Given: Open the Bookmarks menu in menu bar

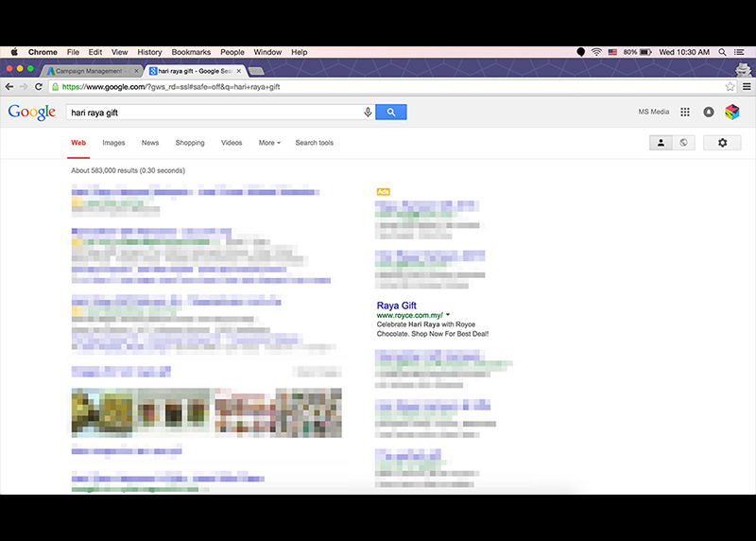Looking at the screenshot, I should click(x=191, y=52).
